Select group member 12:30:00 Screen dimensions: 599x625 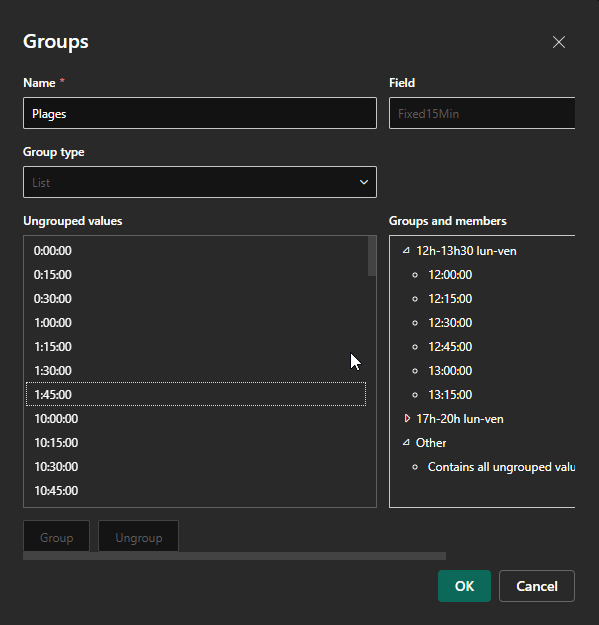pyautogui.click(x=450, y=322)
